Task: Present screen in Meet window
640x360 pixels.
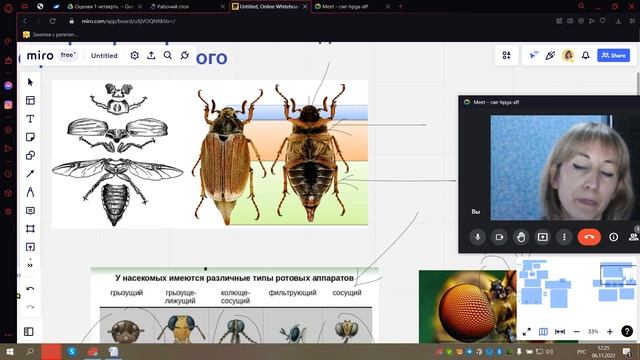Action: pyautogui.click(x=542, y=237)
